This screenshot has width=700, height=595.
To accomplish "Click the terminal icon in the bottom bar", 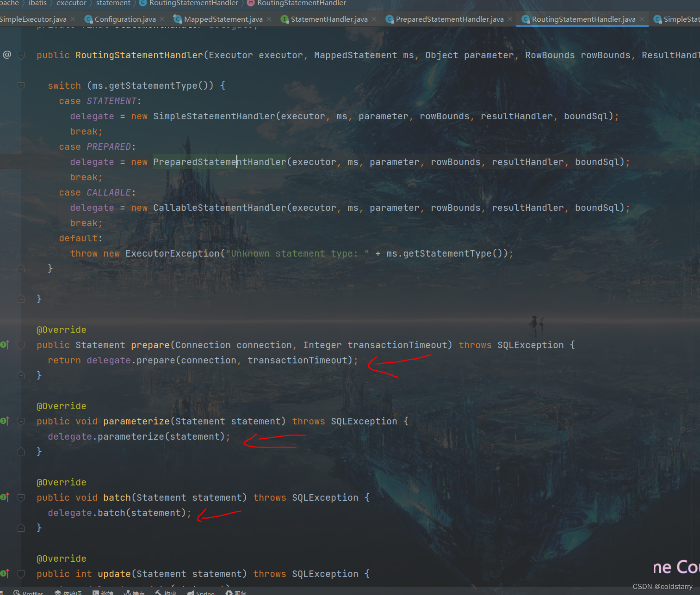I will (96, 593).
